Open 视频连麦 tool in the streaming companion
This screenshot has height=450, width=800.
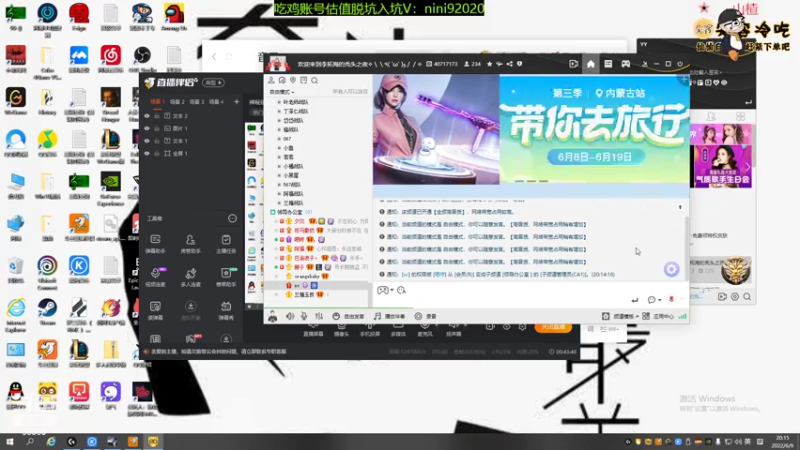click(155, 277)
